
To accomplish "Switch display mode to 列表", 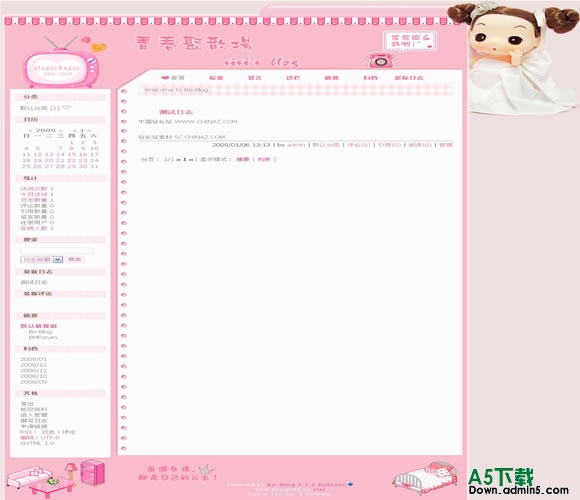I will 264,159.
